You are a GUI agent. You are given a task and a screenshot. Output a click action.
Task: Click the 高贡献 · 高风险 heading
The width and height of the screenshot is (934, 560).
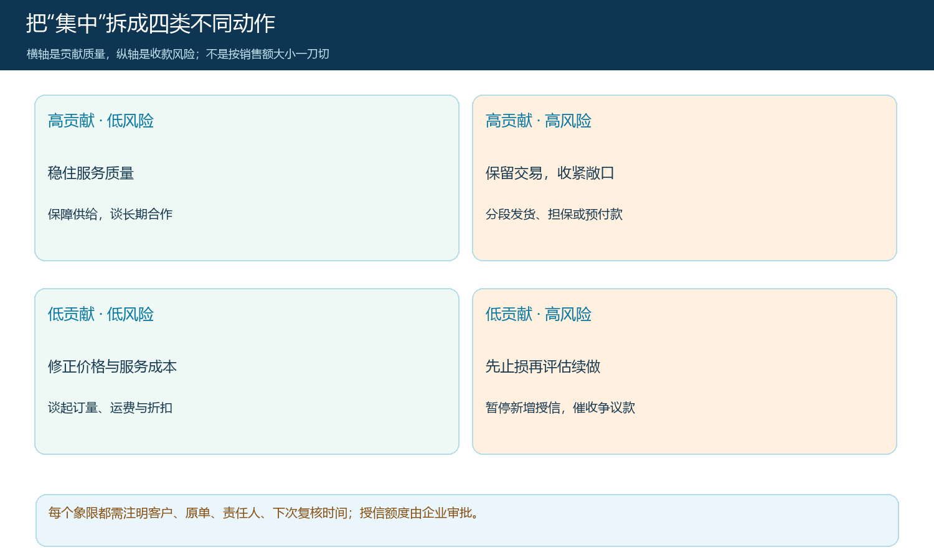[539, 121]
